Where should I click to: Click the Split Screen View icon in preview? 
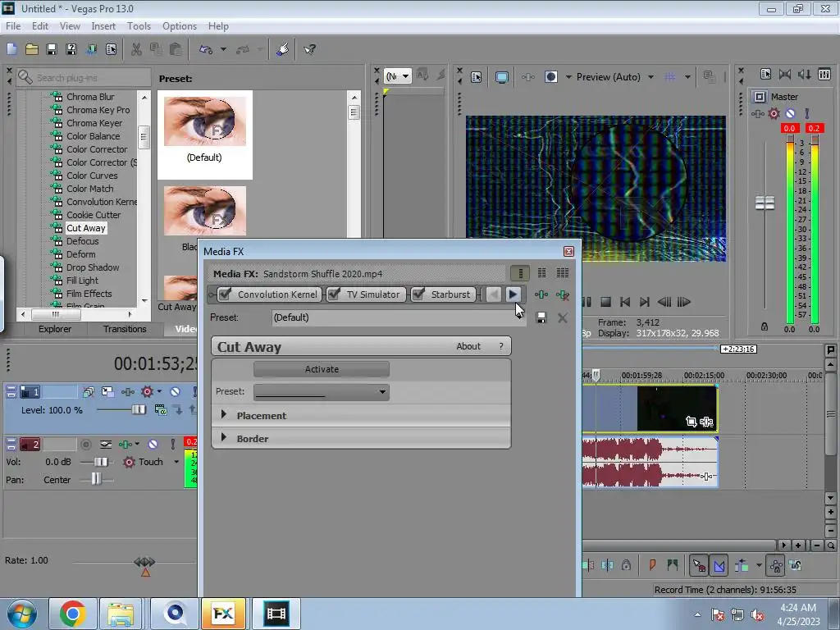(550, 77)
